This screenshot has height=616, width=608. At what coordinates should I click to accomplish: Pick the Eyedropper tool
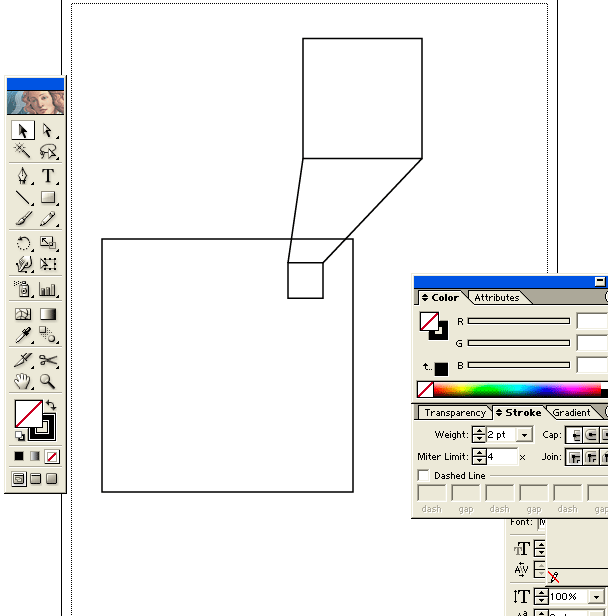pos(22,337)
